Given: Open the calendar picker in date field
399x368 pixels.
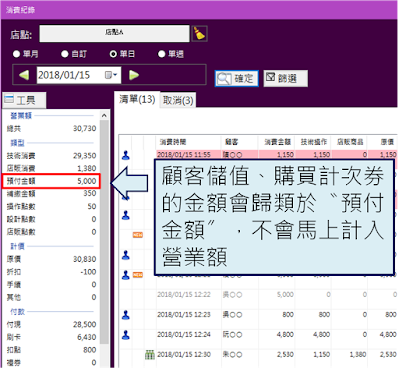Looking at the screenshot, I should click(x=111, y=75).
